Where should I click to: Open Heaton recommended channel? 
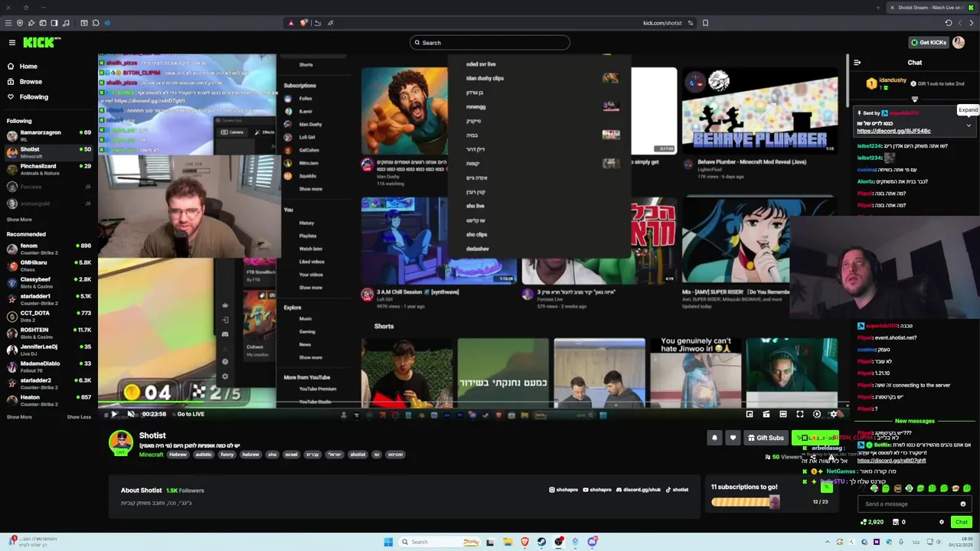pyautogui.click(x=48, y=400)
